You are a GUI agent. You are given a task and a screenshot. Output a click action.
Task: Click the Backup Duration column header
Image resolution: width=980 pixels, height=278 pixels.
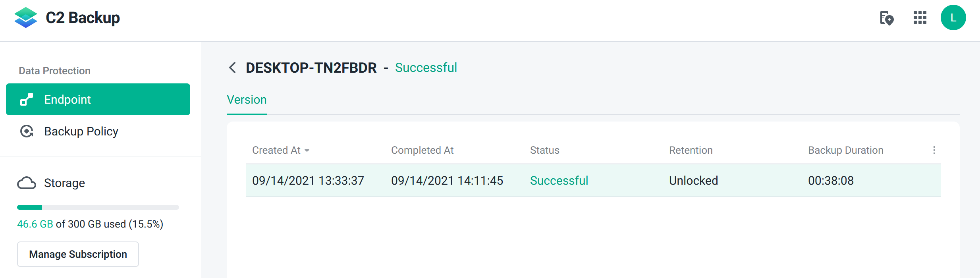pyautogui.click(x=845, y=150)
